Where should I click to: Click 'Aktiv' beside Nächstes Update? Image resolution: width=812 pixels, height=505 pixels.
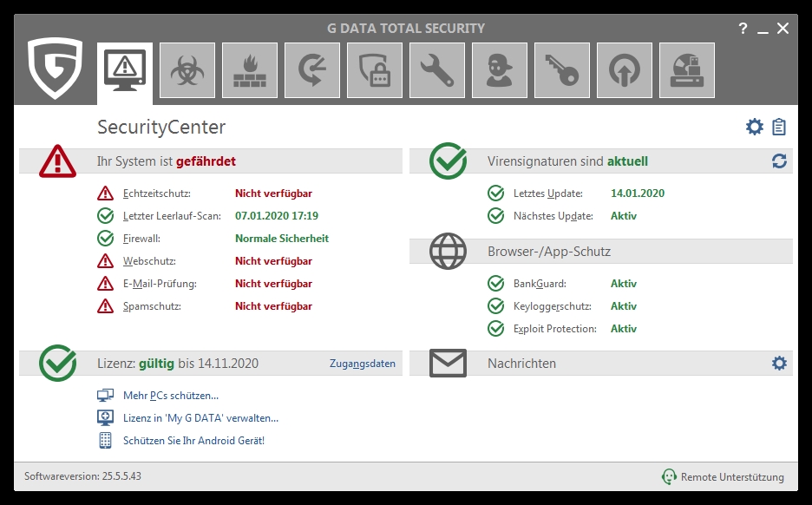pyautogui.click(x=624, y=216)
